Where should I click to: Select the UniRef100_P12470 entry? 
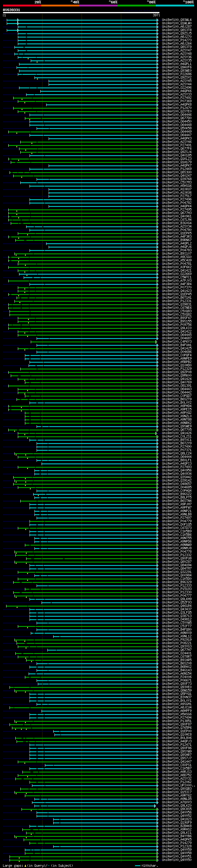(177, 108)
